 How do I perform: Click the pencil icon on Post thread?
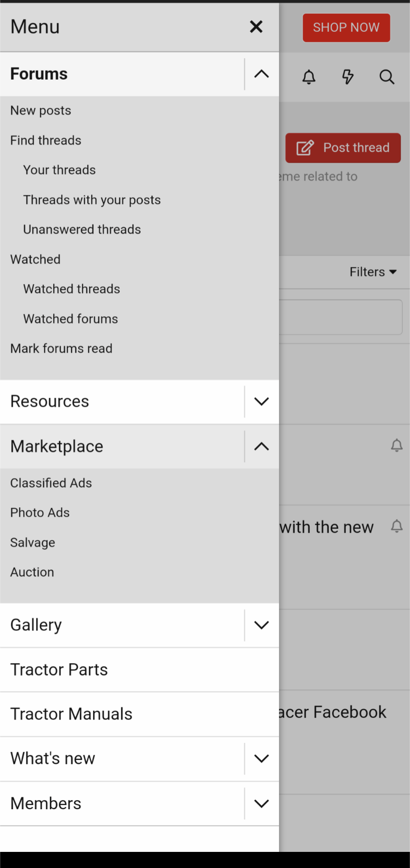point(305,148)
